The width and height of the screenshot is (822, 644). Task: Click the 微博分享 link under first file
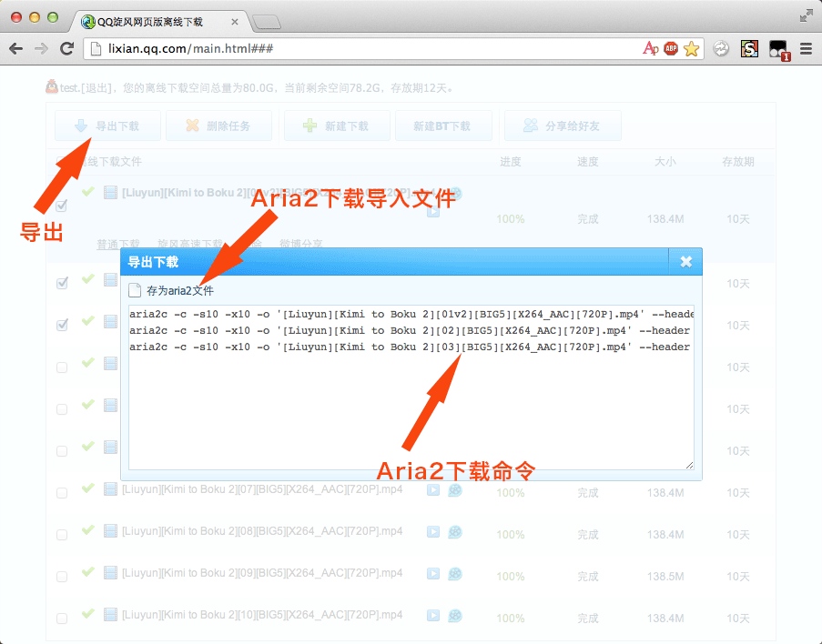[301, 244]
